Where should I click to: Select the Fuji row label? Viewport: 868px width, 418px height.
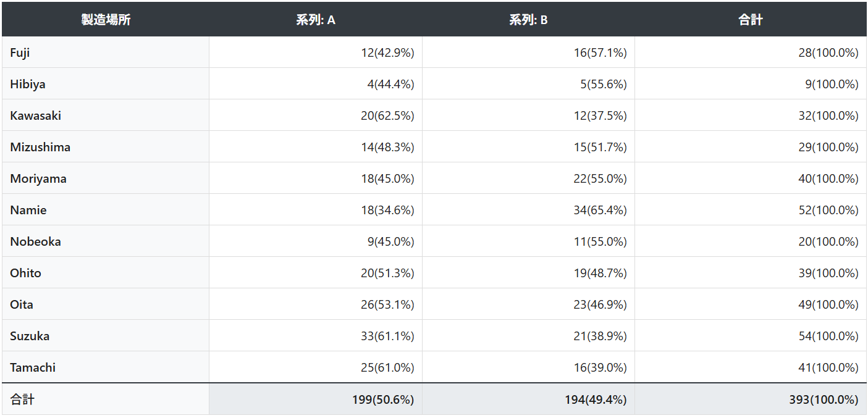(x=20, y=53)
